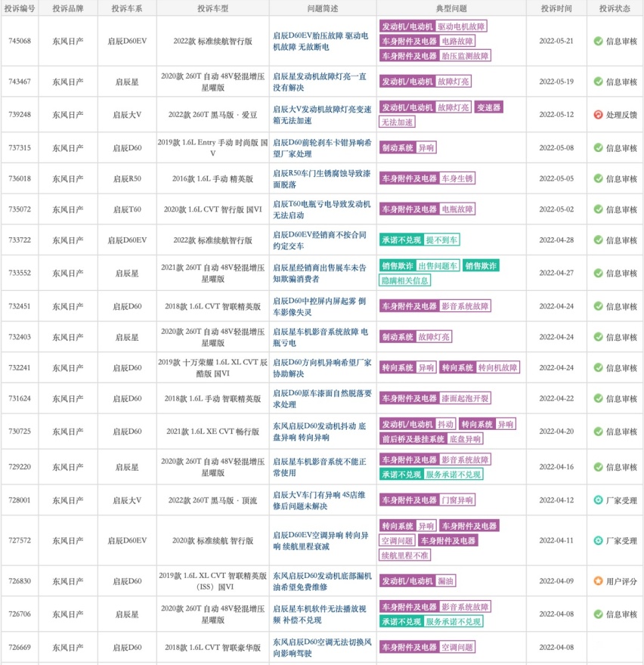
Task: Click the red 处理反馈 icon for complaint 739248
Action: (x=598, y=115)
